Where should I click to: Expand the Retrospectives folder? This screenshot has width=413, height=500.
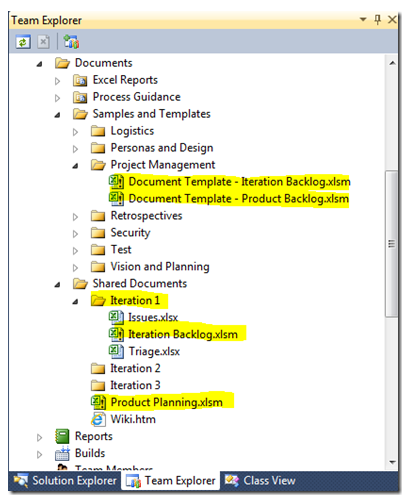(75, 217)
